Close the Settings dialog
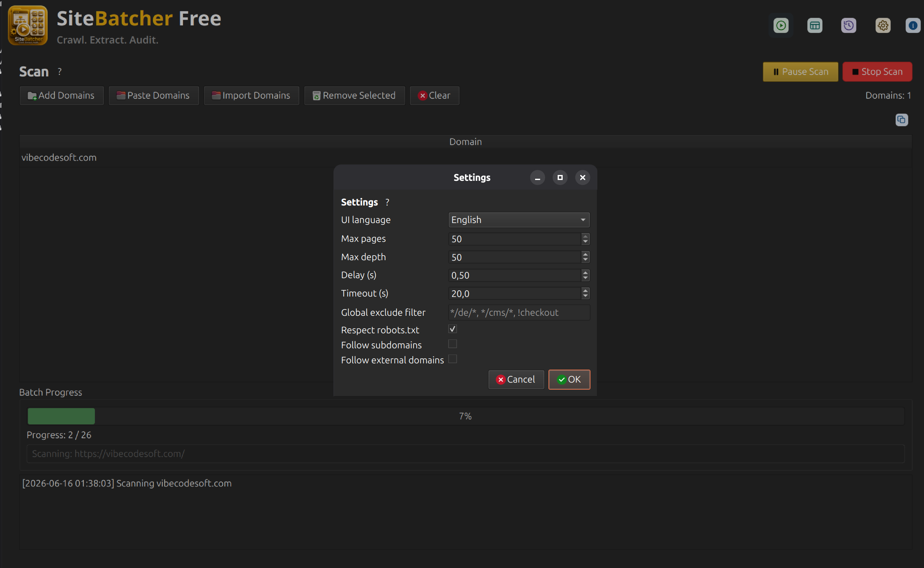 (x=583, y=177)
